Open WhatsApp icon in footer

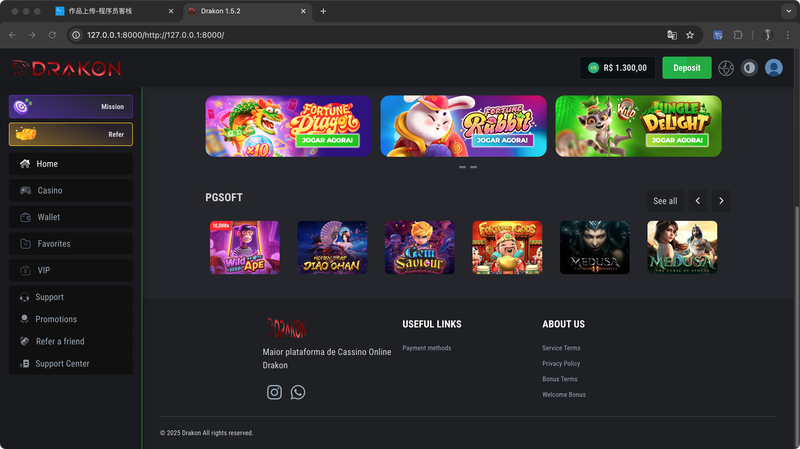pyautogui.click(x=298, y=392)
